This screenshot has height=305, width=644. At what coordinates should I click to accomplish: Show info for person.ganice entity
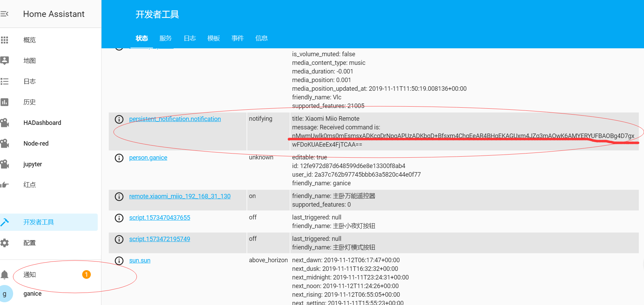[119, 158]
